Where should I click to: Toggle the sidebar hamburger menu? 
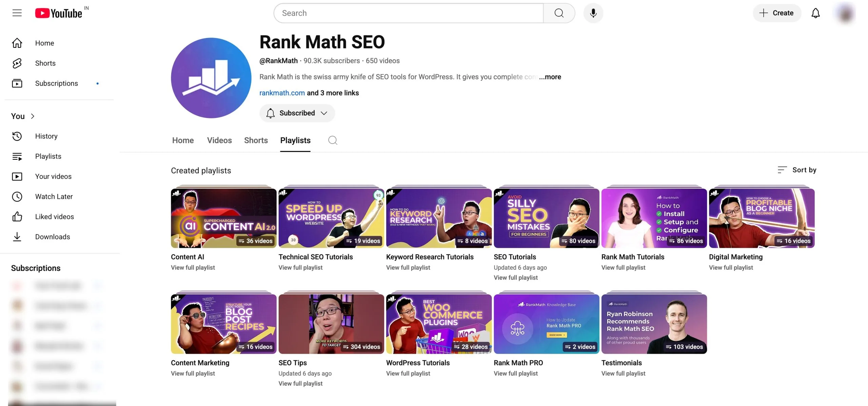point(17,13)
